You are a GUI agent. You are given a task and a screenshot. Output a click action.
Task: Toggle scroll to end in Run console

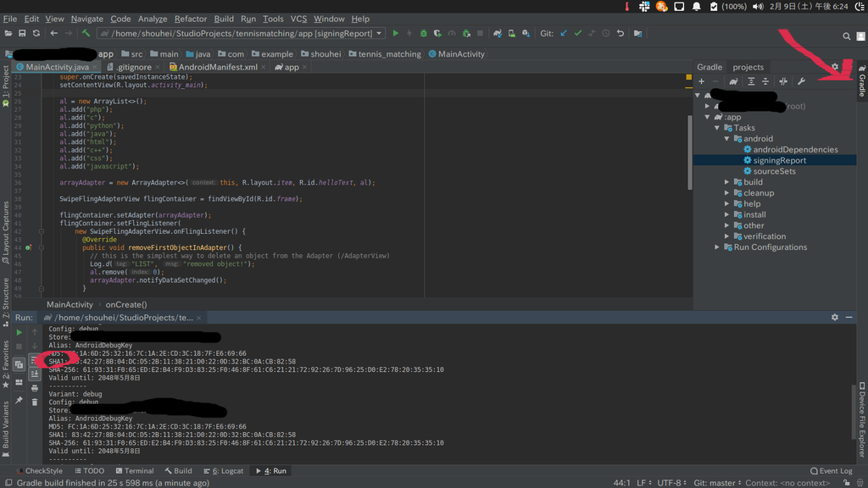tap(34, 374)
